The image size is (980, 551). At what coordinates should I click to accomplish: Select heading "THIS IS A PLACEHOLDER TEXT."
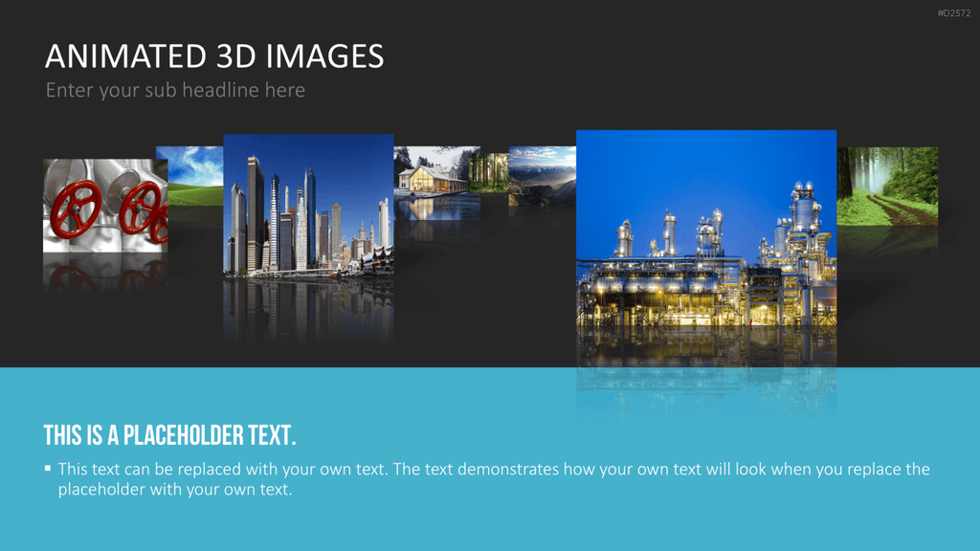(170, 435)
